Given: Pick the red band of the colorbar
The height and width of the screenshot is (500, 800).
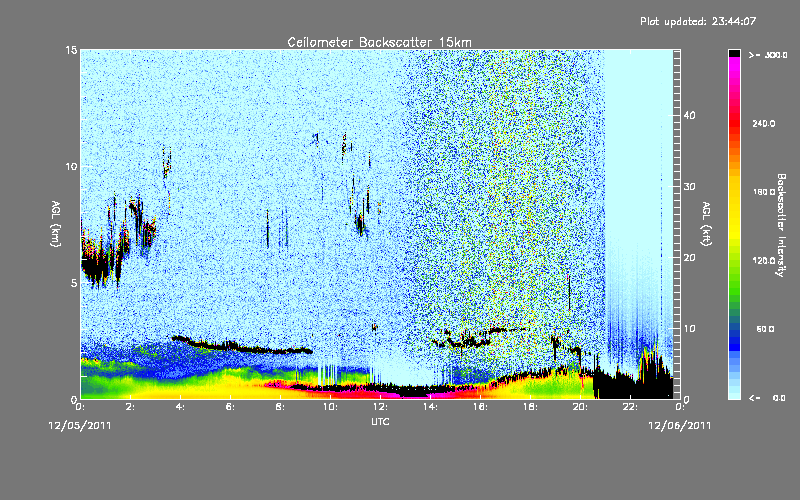Looking at the screenshot, I should (734, 122).
